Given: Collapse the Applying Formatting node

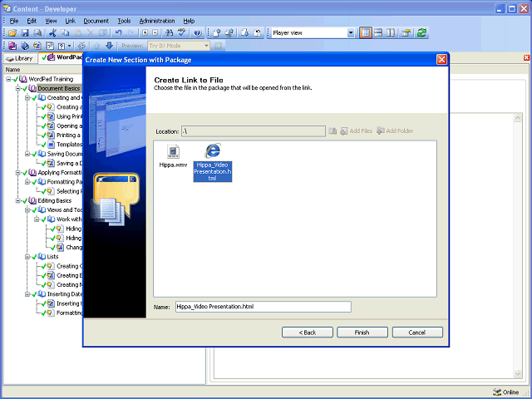Looking at the screenshot, I should tap(17, 173).
